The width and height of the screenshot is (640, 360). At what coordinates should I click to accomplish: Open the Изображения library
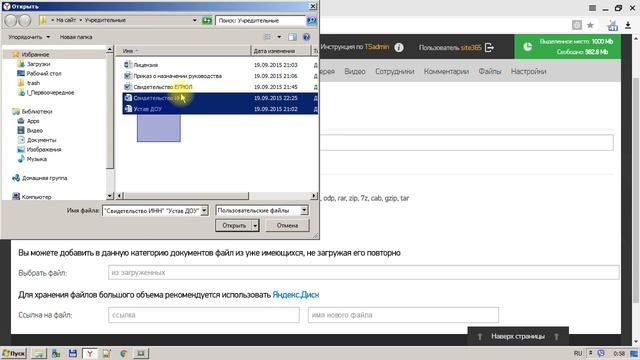[39, 149]
